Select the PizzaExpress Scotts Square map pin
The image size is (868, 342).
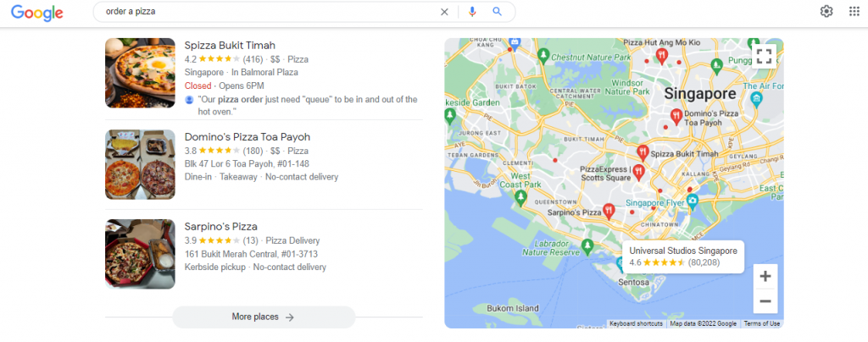(639, 172)
